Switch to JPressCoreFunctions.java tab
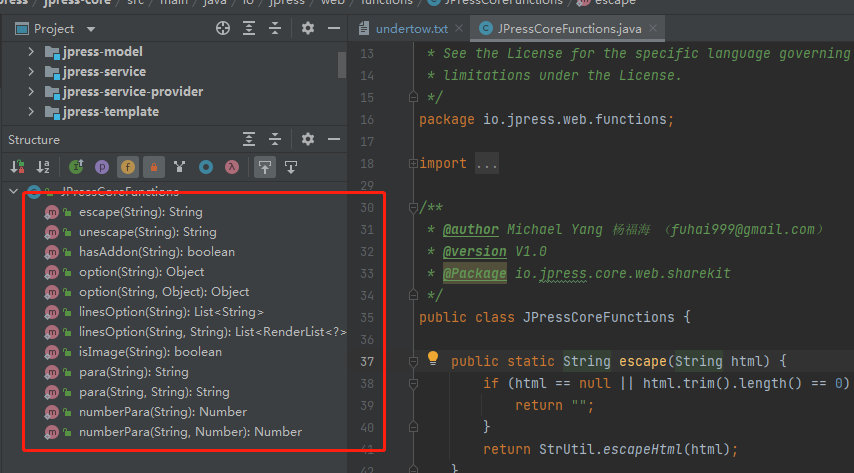The image size is (854, 473). [x=569, y=29]
